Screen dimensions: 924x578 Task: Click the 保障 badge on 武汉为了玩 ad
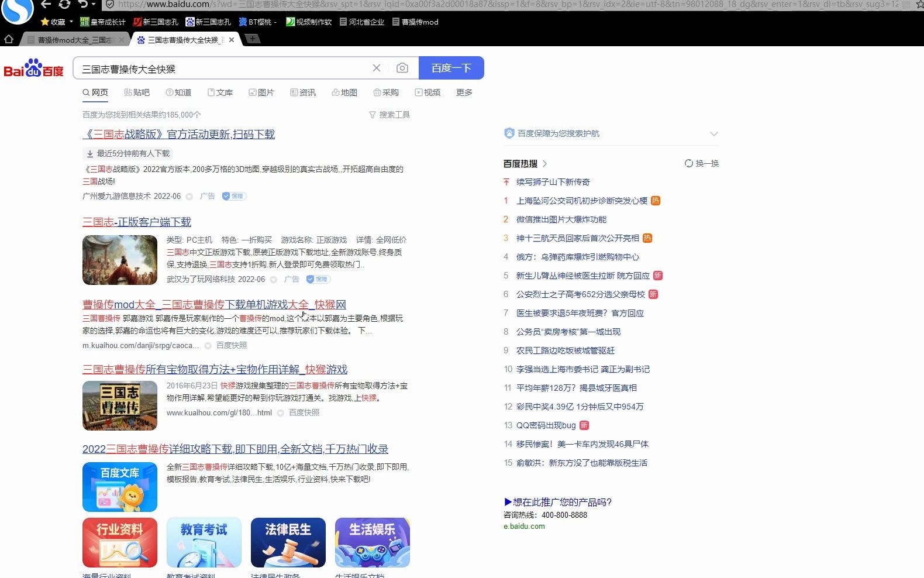point(318,279)
